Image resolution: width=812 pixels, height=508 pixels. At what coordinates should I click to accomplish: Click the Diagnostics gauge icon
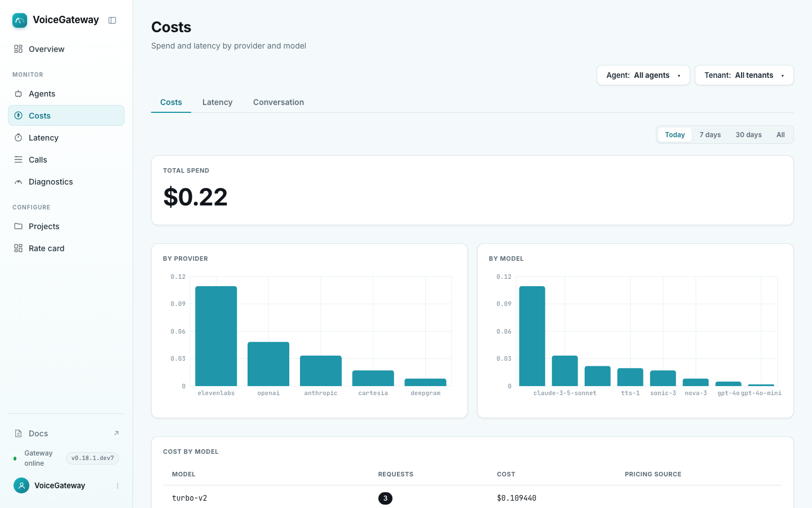point(18,182)
